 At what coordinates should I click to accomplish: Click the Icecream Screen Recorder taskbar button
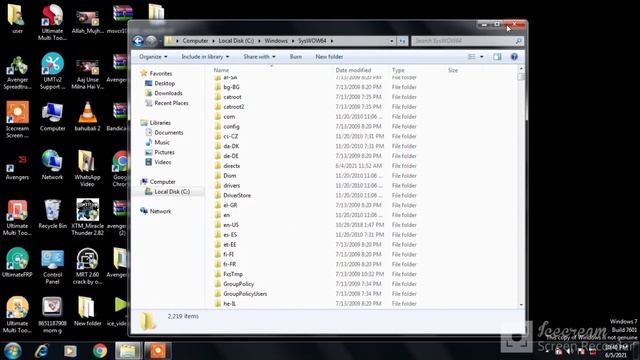coord(158,351)
